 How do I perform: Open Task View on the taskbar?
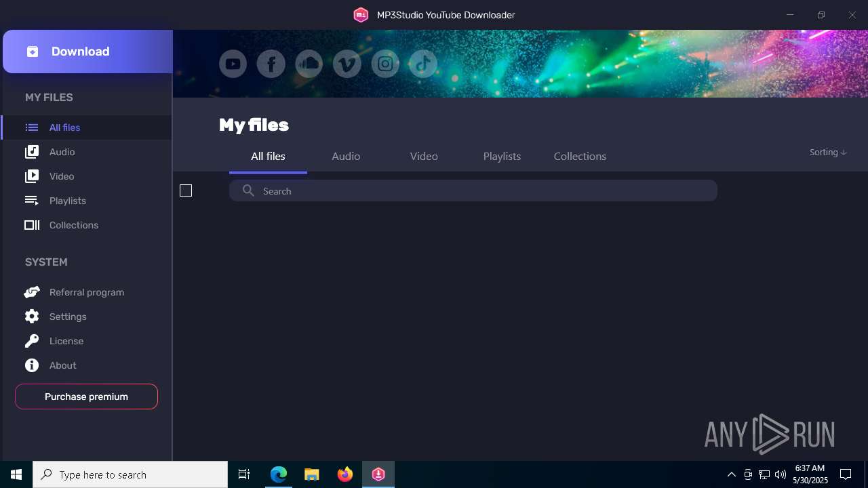pyautogui.click(x=244, y=474)
